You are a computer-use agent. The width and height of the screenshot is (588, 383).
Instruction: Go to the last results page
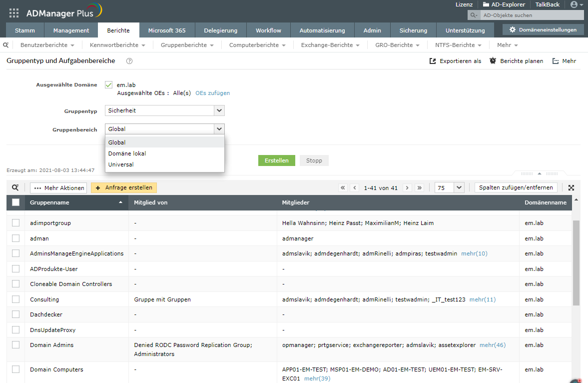click(419, 187)
